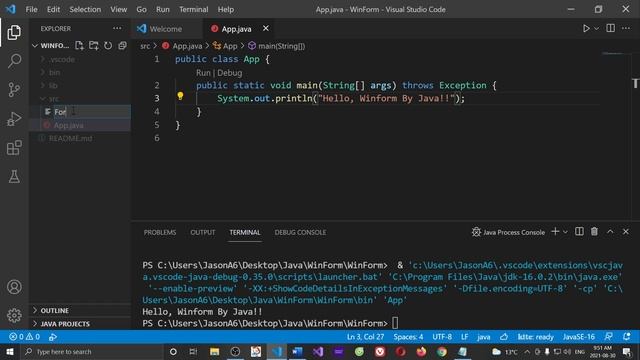Click the feedback icon in status bar
Screen dimensions: 640x360
point(608,337)
